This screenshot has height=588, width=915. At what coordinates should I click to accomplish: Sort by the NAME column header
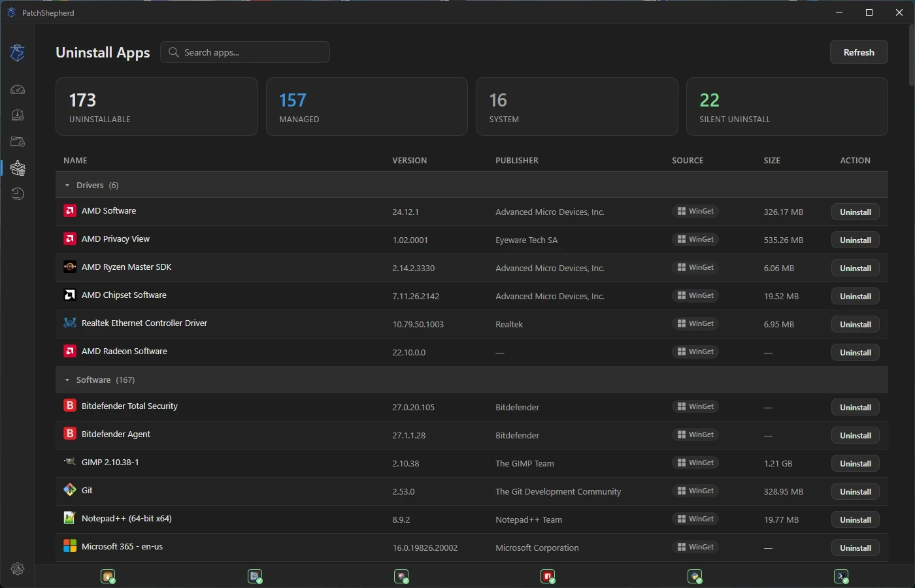75,161
